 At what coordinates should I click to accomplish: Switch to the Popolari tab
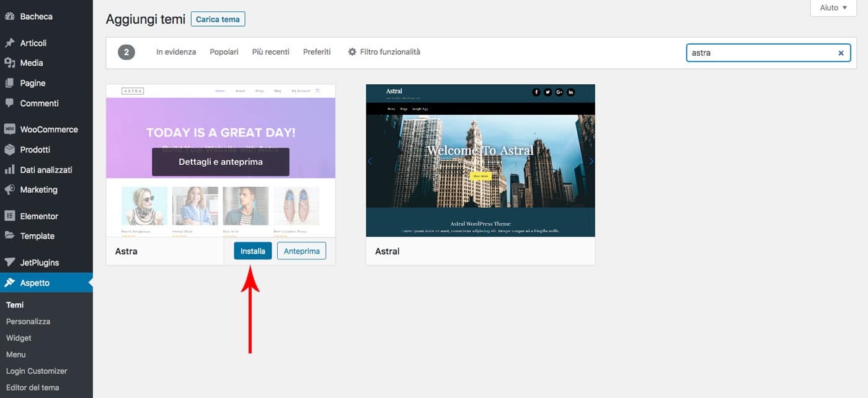pyautogui.click(x=224, y=52)
